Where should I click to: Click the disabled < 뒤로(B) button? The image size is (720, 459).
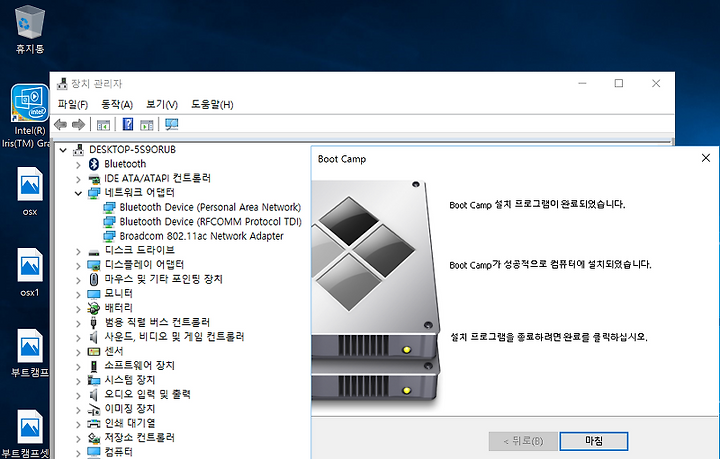523,441
